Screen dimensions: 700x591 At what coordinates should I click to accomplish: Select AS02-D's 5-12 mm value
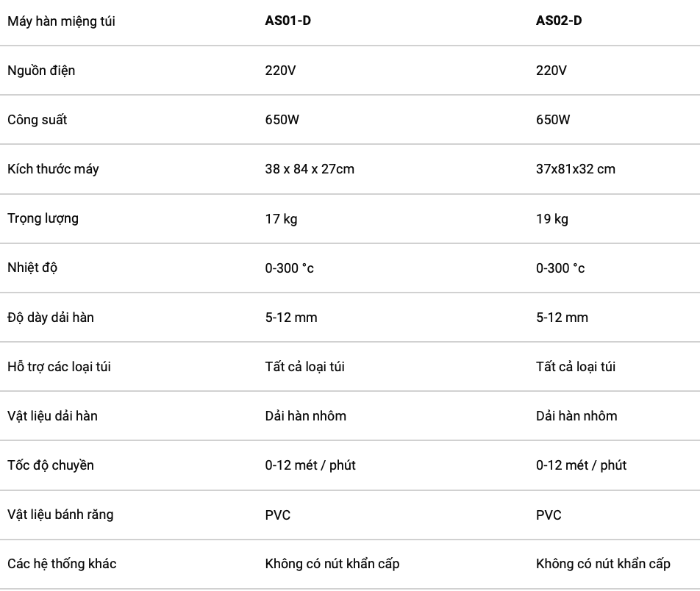[562, 318]
